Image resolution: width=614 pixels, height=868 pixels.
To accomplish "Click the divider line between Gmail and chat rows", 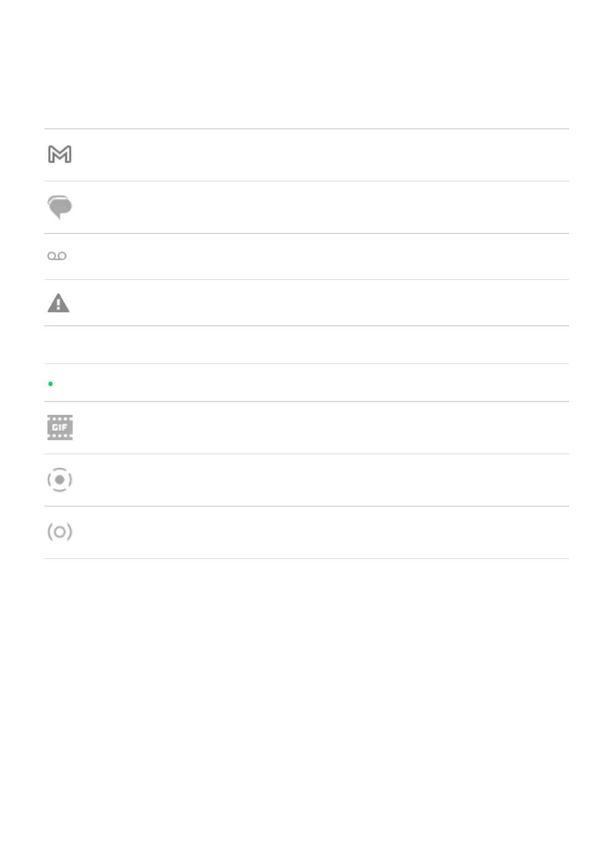I will tap(306, 181).
